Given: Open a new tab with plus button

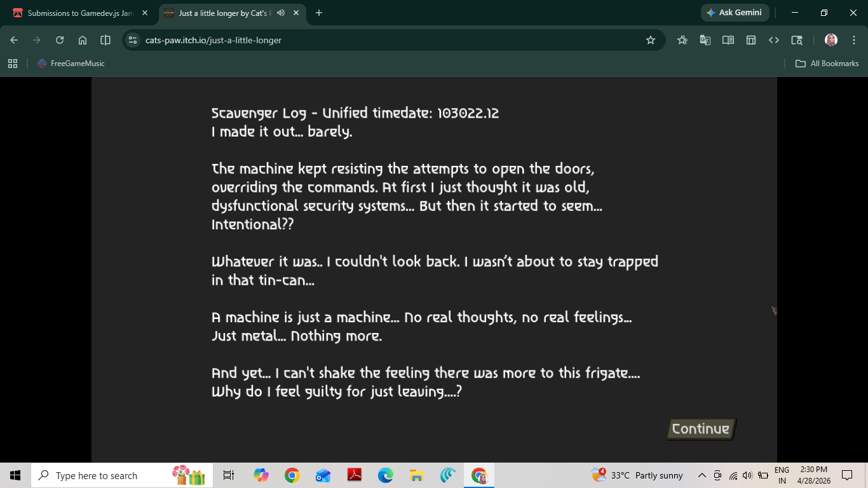Looking at the screenshot, I should coord(319,13).
